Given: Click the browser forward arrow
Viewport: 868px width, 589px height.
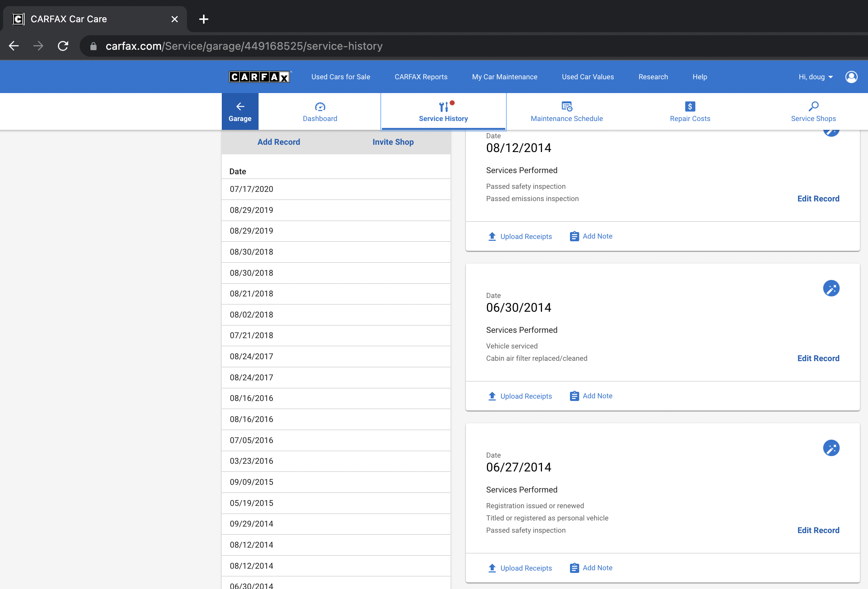Looking at the screenshot, I should tap(38, 46).
